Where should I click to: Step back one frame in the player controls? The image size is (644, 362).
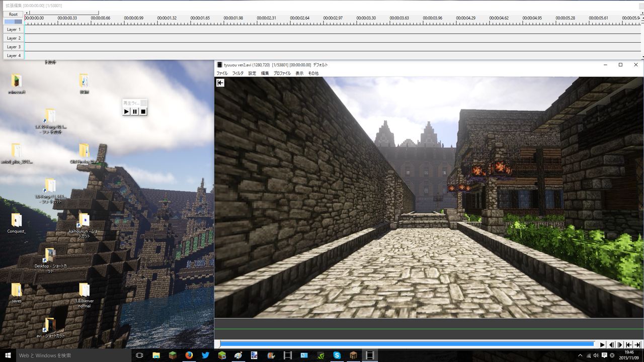611,344
